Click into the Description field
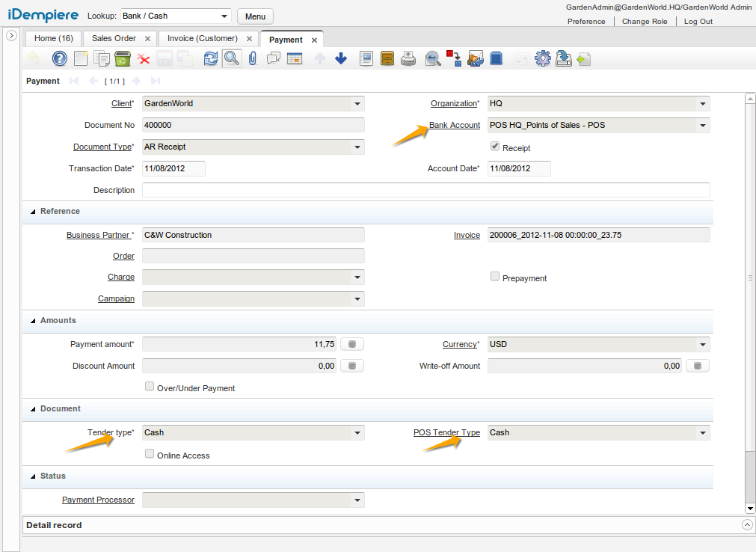Screen dimensions: 756x552 coord(425,190)
